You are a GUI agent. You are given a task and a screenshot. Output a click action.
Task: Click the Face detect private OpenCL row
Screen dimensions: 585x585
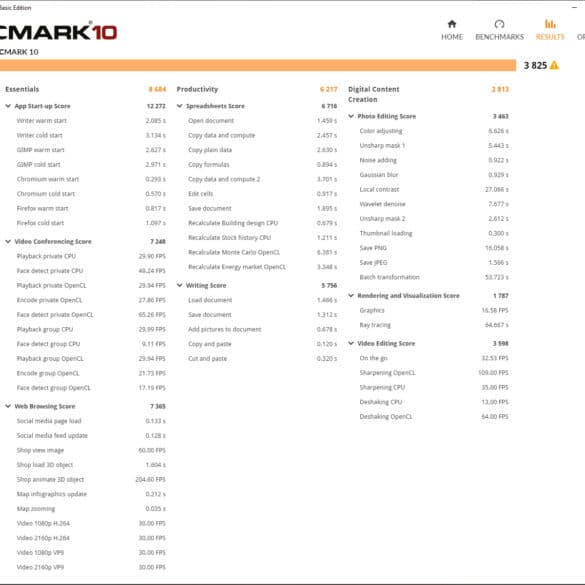[91, 315]
